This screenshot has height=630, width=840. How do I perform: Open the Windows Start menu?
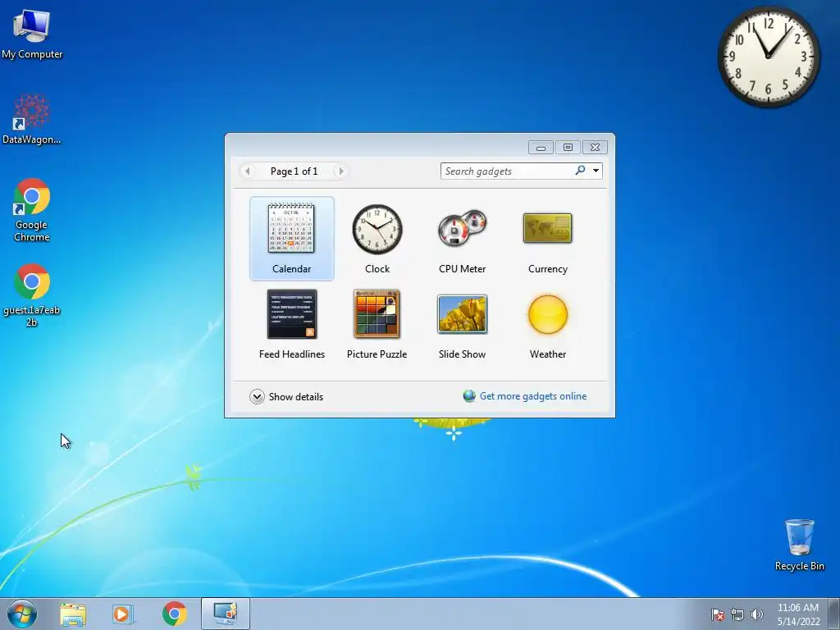point(22,614)
